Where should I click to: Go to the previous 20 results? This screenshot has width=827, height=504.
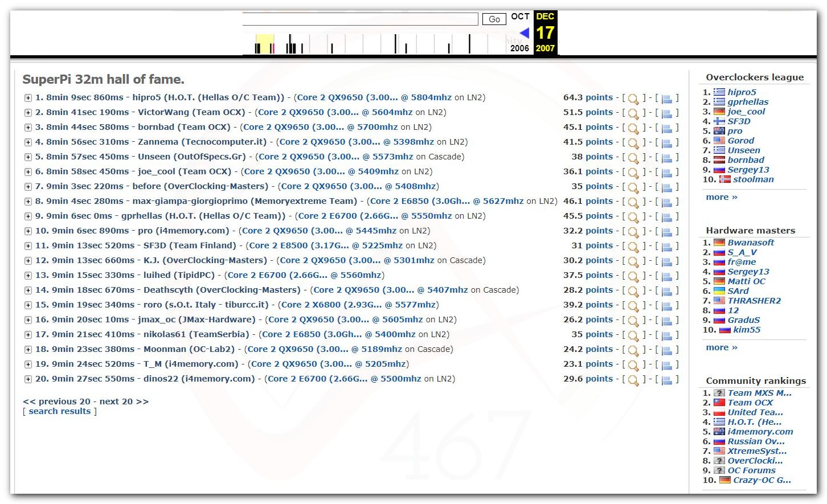(x=57, y=401)
